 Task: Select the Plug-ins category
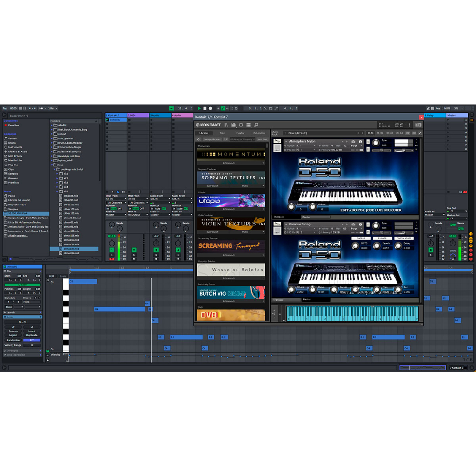click(13, 165)
